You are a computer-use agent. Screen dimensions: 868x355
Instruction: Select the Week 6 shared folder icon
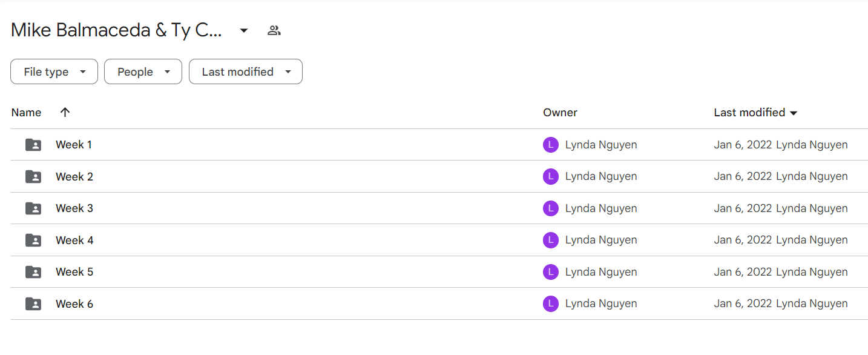33,304
